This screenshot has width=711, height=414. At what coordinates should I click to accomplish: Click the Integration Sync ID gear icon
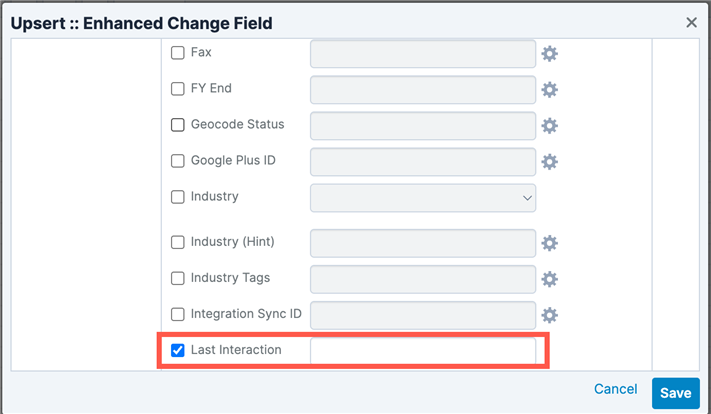tap(549, 315)
